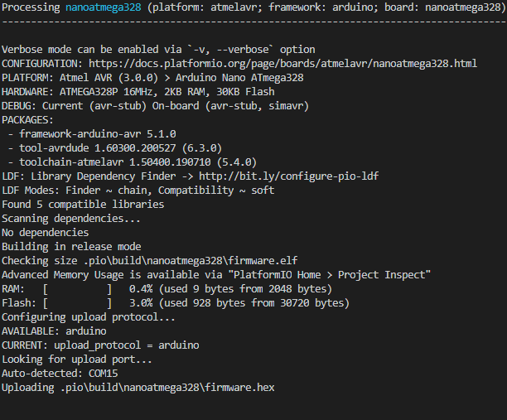The width and height of the screenshot is (507, 420).
Task: Click the Found 5 compatible libraries line
Action: pos(83,205)
